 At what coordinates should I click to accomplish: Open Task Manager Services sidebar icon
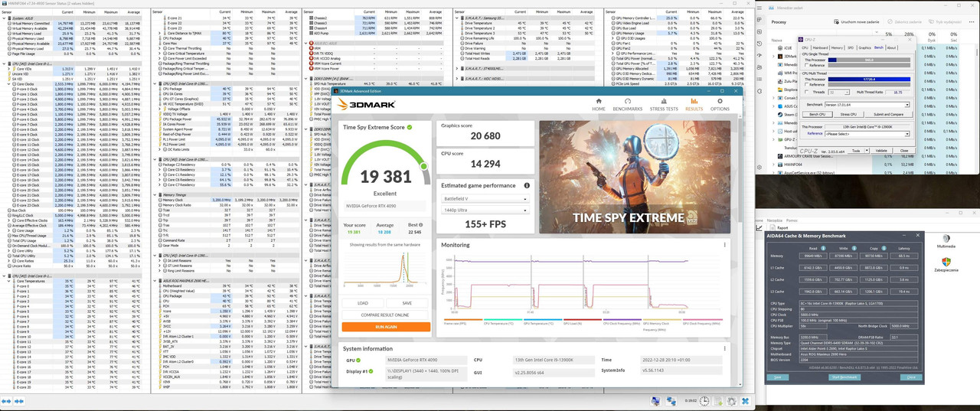click(759, 91)
